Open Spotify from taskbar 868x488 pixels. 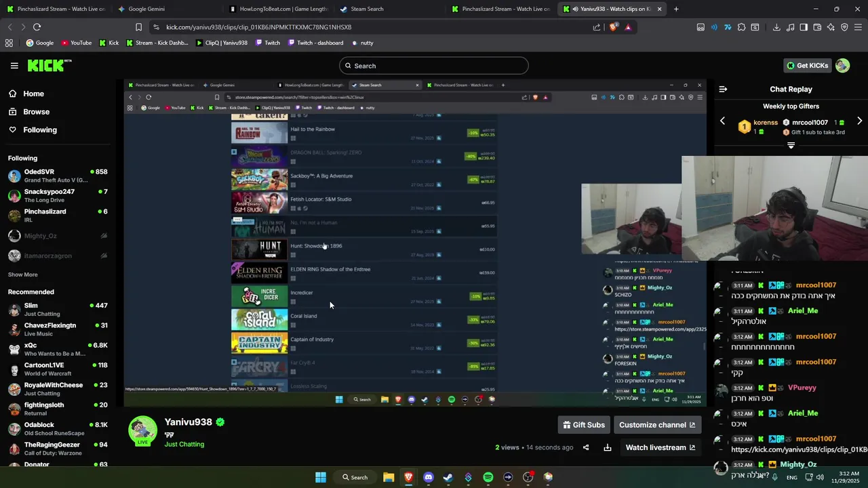tap(488, 477)
